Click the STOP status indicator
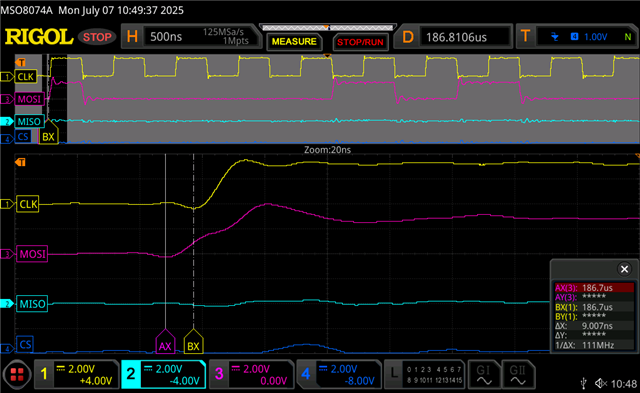This screenshot has width=640, height=393. [x=97, y=37]
